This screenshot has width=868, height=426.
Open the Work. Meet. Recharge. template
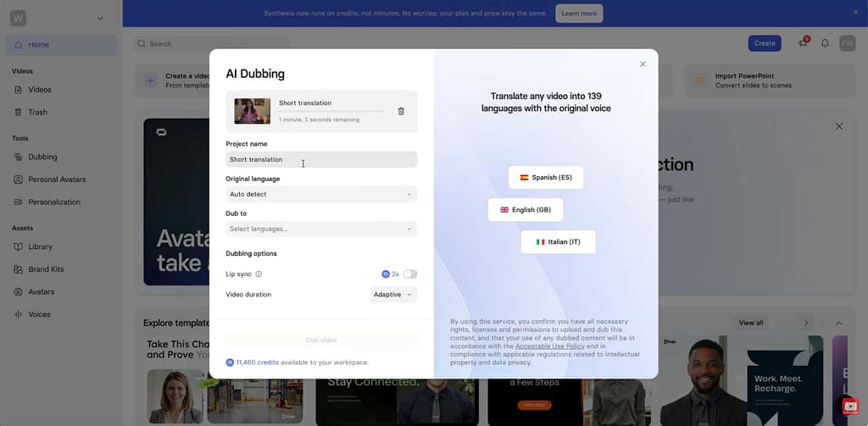(742, 380)
